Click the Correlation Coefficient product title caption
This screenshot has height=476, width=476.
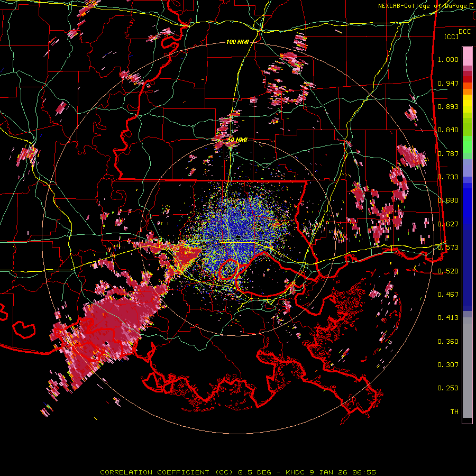238,472
